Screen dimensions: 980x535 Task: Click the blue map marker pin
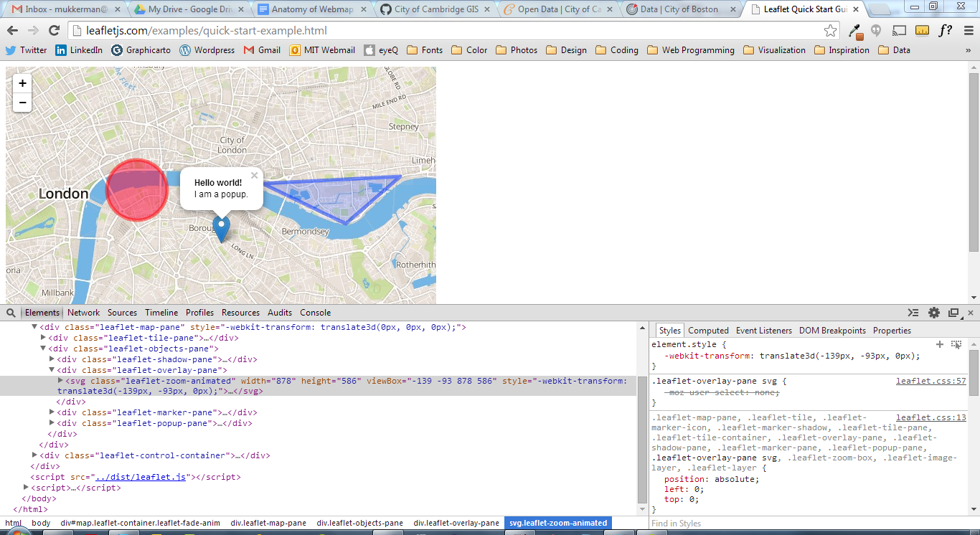[x=222, y=229]
